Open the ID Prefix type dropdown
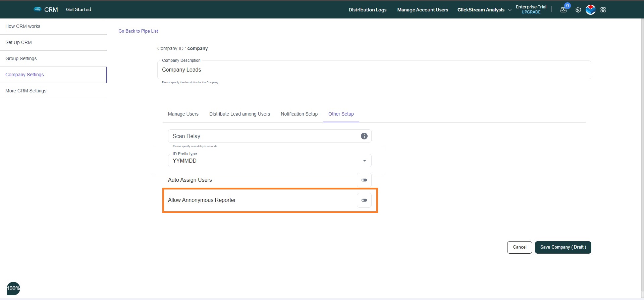The height and width of the screenshot is (300, 644). tap(270, 161)
